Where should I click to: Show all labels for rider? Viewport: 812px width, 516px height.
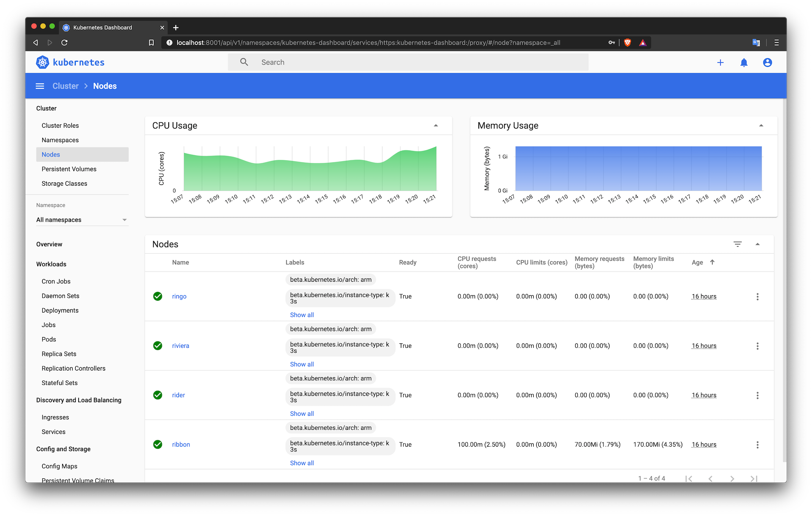point(302,414)
